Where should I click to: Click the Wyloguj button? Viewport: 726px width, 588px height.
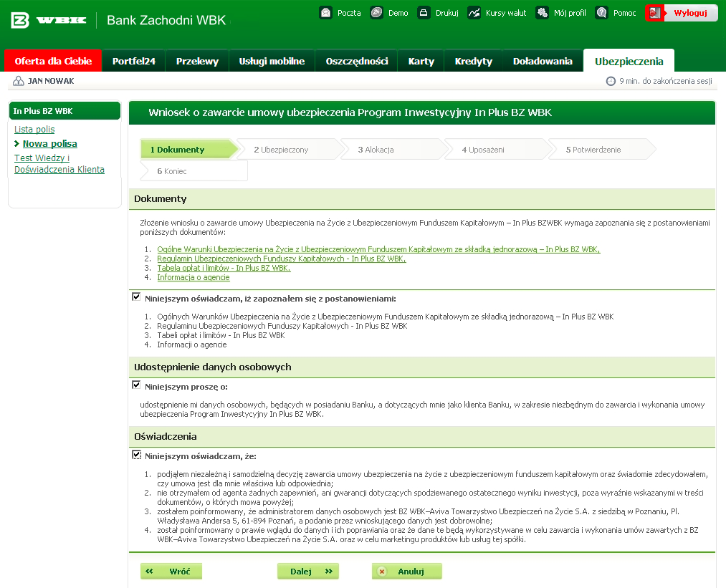(x=682, y=13)
